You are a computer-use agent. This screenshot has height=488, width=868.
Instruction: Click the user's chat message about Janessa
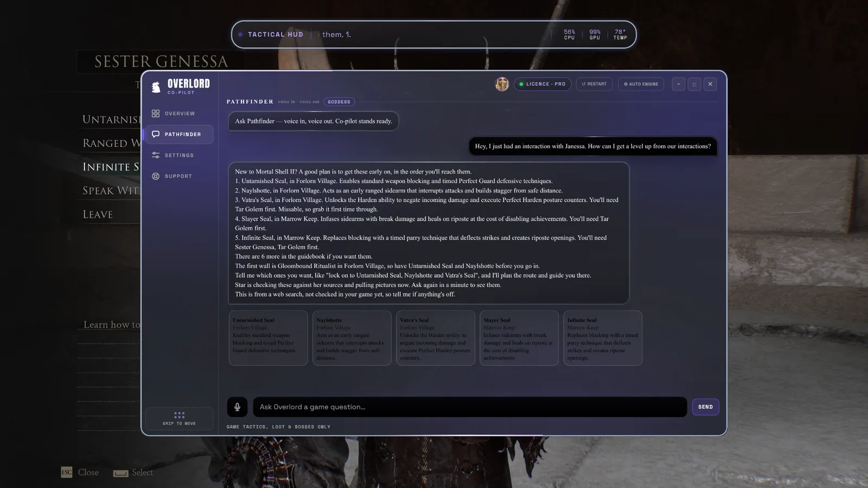(592, 146)
